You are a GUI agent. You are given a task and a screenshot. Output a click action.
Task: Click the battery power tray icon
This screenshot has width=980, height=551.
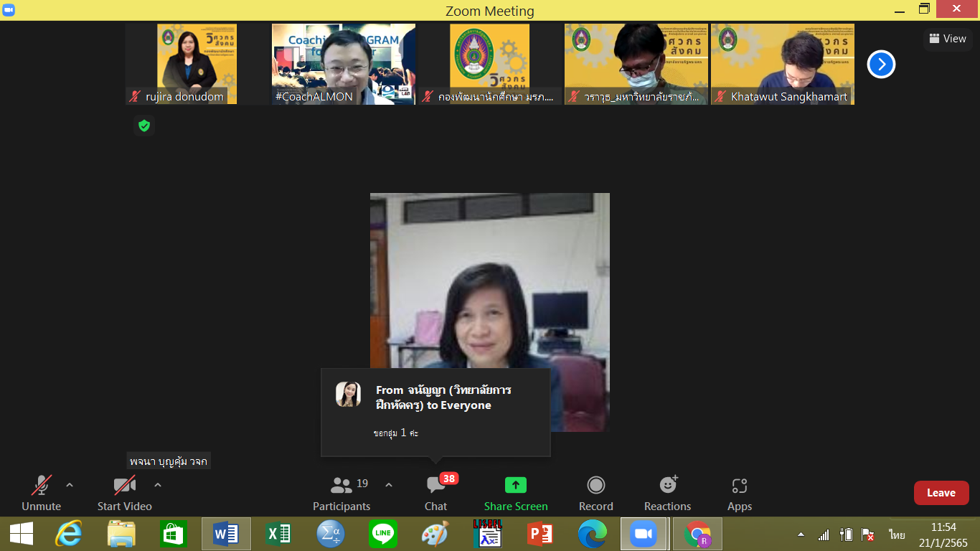point(847,534)
